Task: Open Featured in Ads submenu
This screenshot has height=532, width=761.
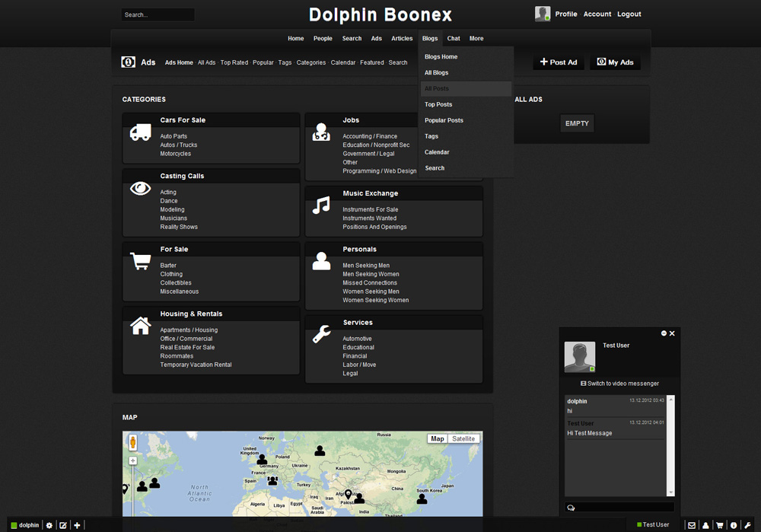Action: coord(372,62)
